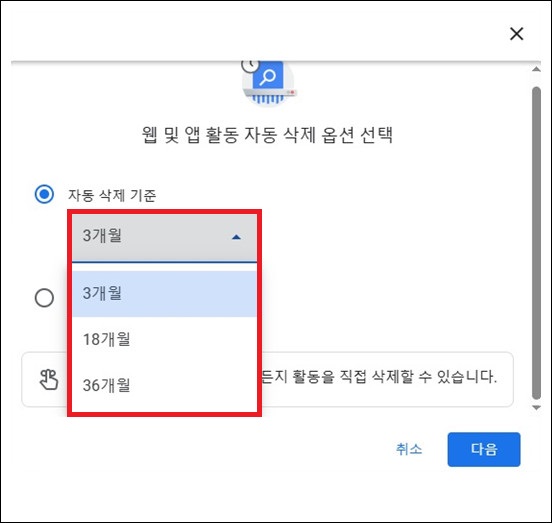Click the 웹 및 앱 활동 자동 삭제 옵션 선택 heading

click(x=267, y=135)
